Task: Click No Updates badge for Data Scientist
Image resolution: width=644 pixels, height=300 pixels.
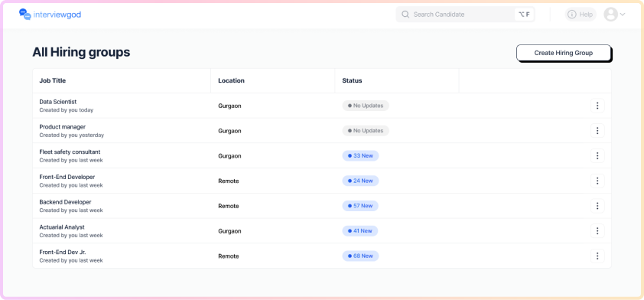Action: 366,106
